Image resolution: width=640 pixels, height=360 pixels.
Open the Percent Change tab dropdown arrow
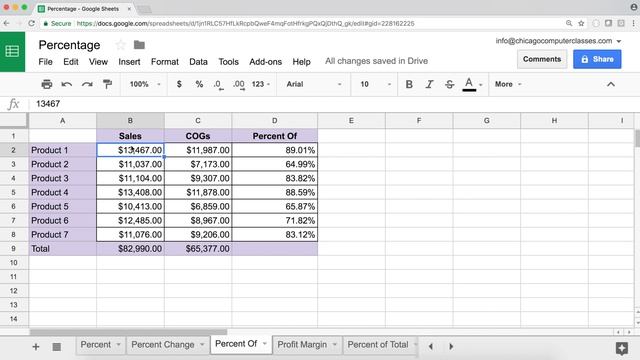point(202,344)
